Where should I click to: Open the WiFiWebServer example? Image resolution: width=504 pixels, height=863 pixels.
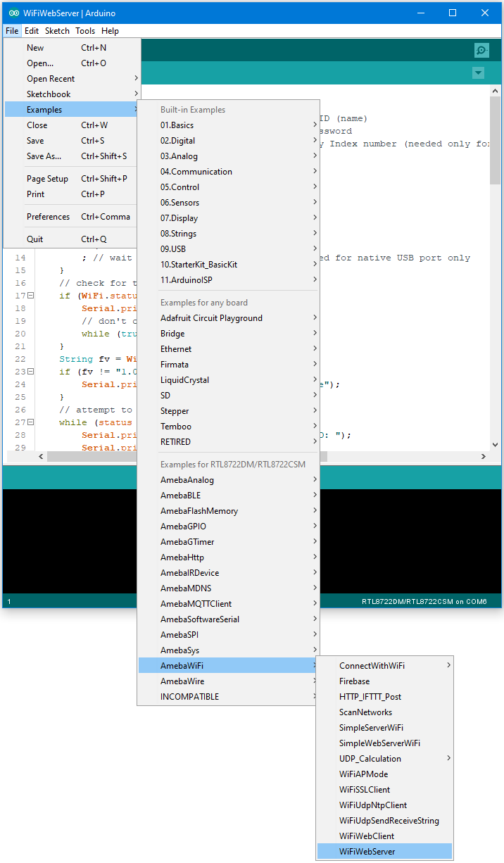(384, 852)
